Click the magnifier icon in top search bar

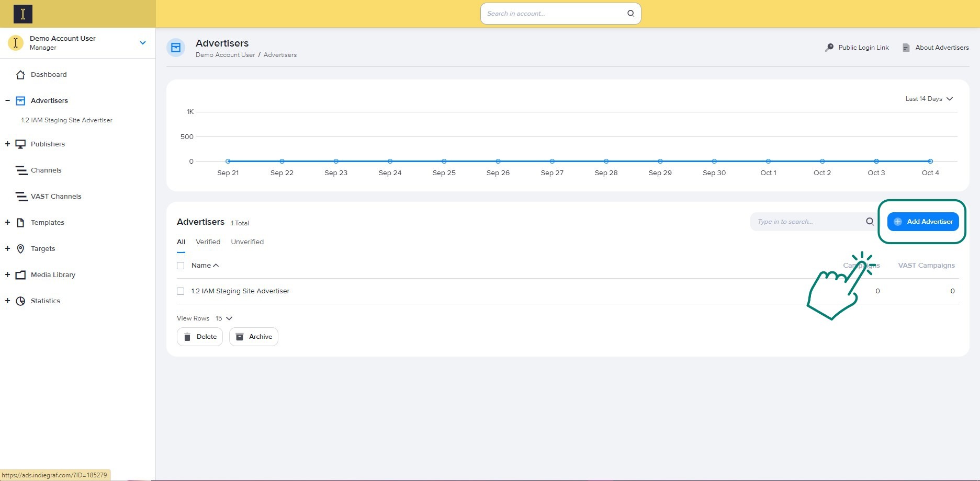pos(630,14)
